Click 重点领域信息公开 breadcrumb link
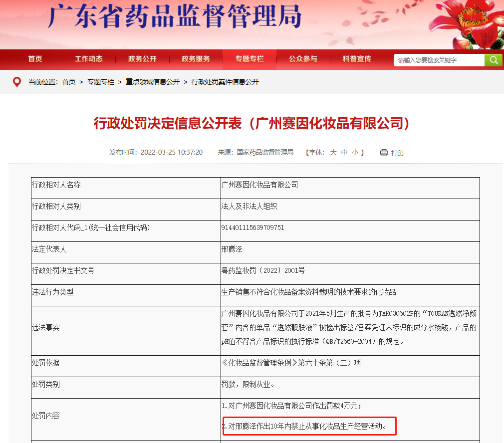The width and height of the screenshot is (504, 443). (153, 82)
